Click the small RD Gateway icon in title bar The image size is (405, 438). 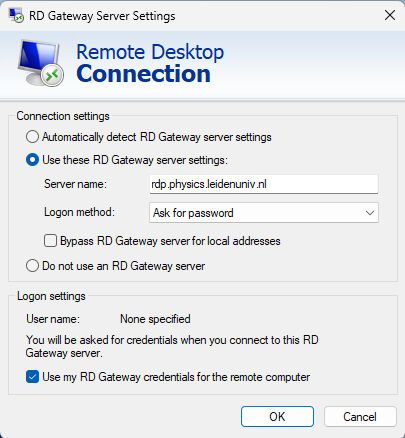pyautogui.click(x=16, y=15)
